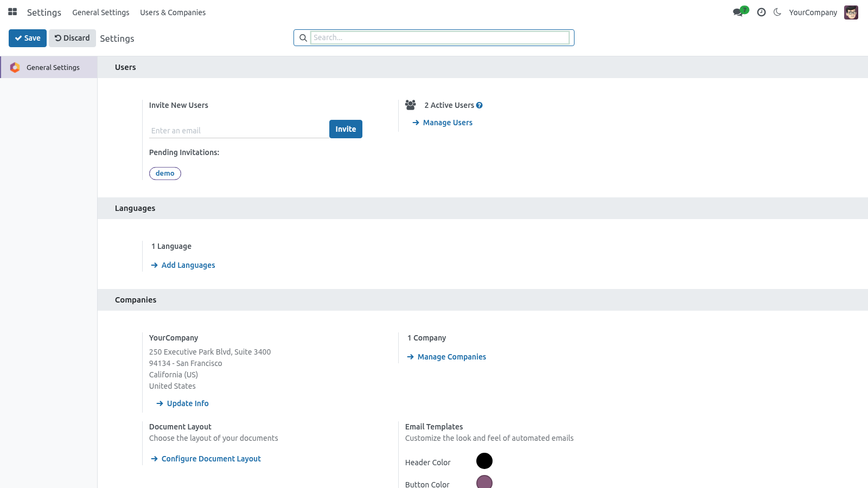
Task: Open the Update Info link
Action: [x=182, y=403]
